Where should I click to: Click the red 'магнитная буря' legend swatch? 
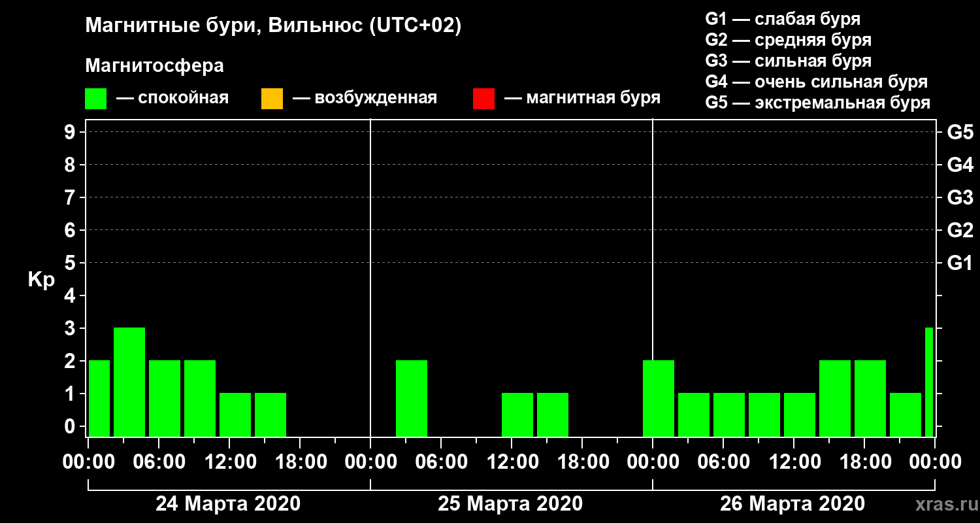484,99
